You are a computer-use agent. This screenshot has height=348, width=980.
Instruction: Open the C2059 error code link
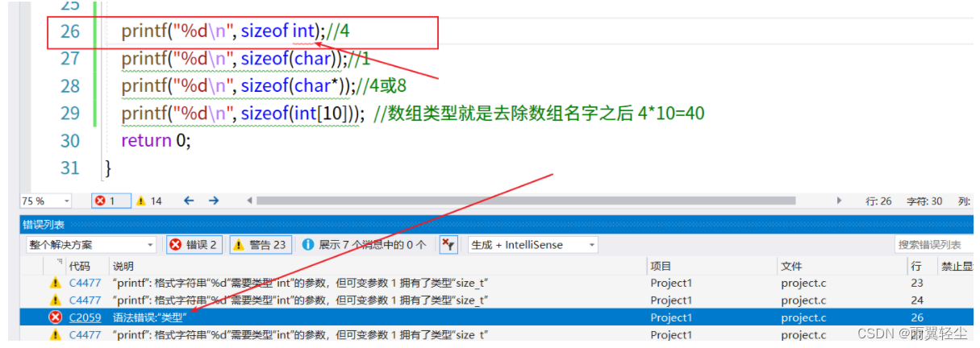coord(85,317)
